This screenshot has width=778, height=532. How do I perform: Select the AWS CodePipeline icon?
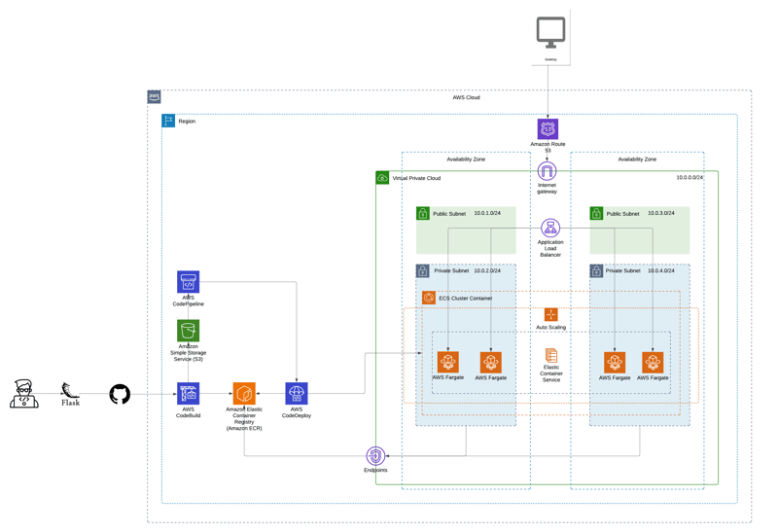point(188,282)
